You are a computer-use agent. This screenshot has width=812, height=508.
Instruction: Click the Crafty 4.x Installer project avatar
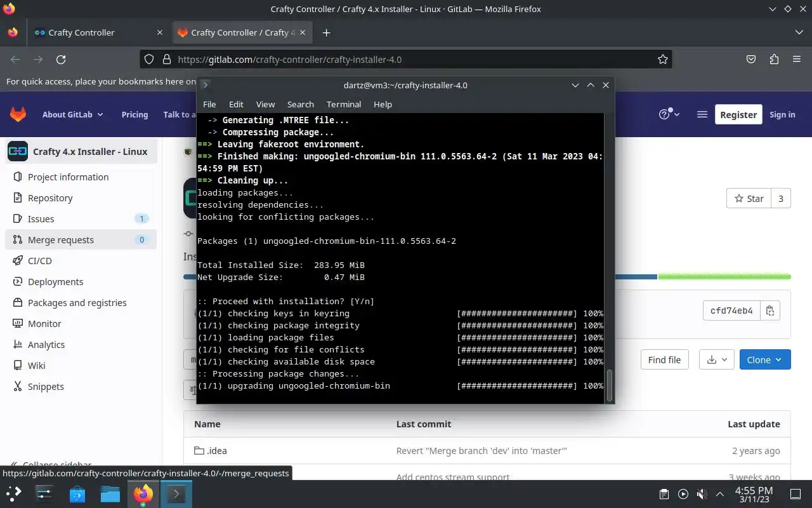pos(18,151)
